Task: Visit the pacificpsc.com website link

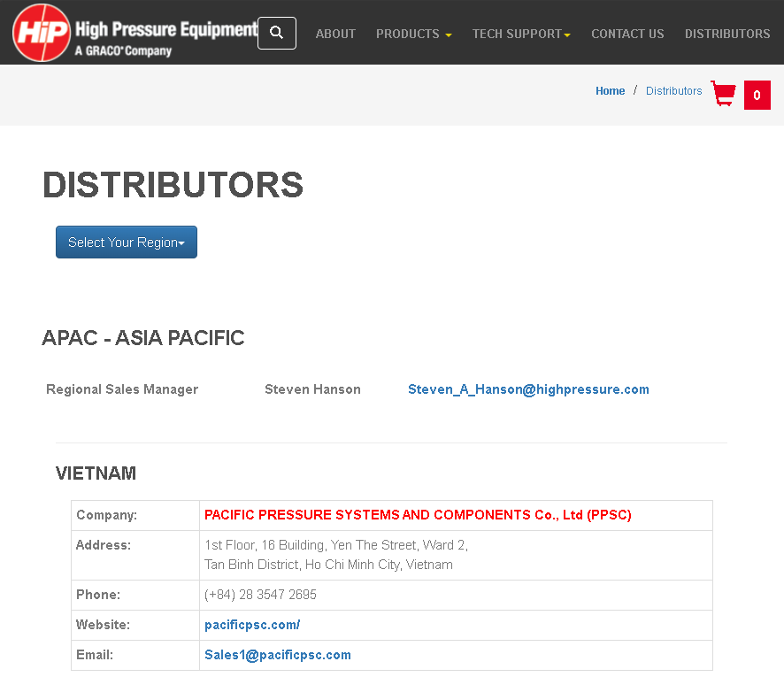Action: 252,625
